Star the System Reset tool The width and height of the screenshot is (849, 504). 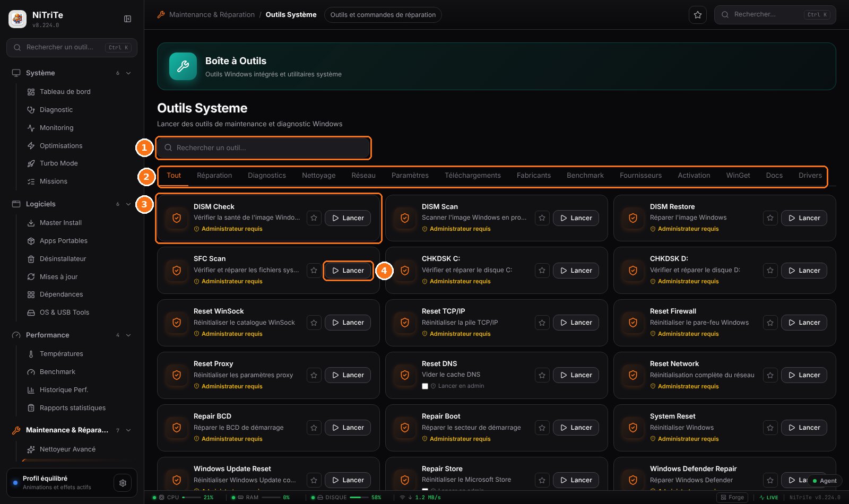[x=770, y=428]
